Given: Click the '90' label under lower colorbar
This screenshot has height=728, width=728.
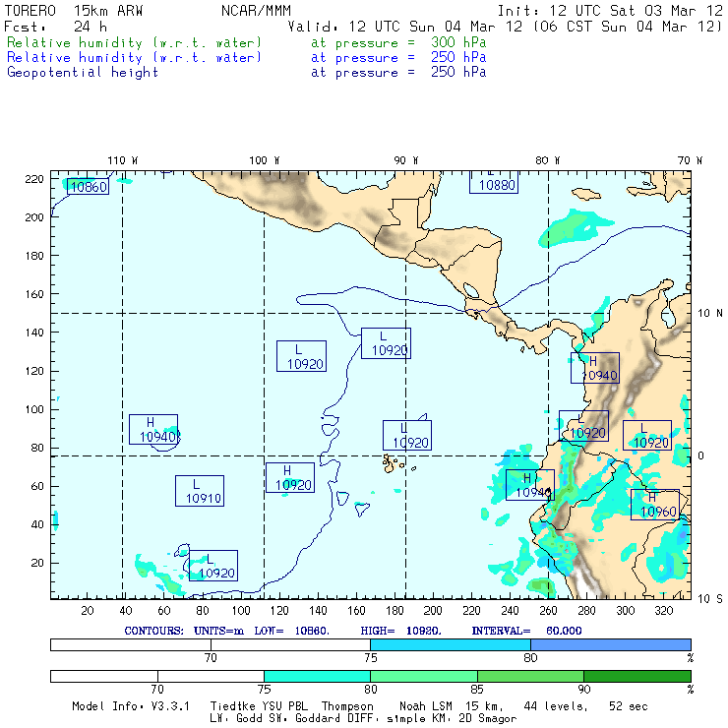Looking at the screenshot, I should pyautogui.click(x=584, y=689).
